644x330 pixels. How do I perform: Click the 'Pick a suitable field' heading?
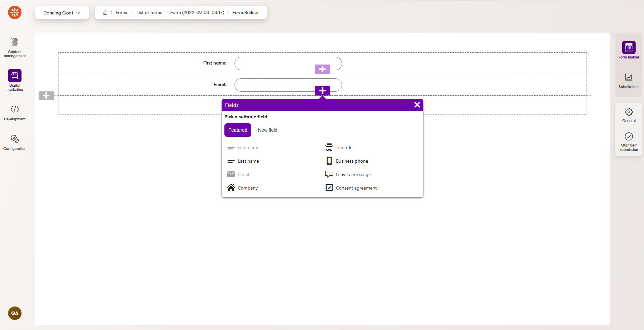(x=246, y=117)
